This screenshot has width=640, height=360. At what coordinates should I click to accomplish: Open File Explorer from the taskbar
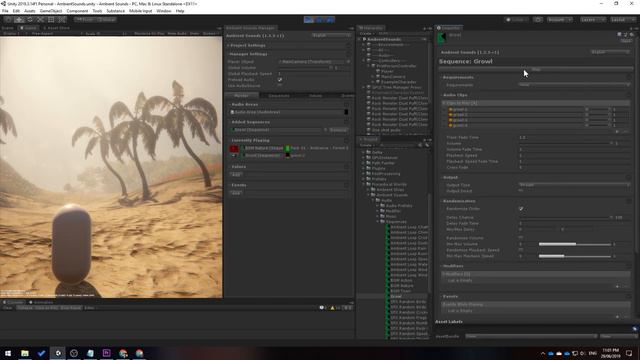point(25,353)
